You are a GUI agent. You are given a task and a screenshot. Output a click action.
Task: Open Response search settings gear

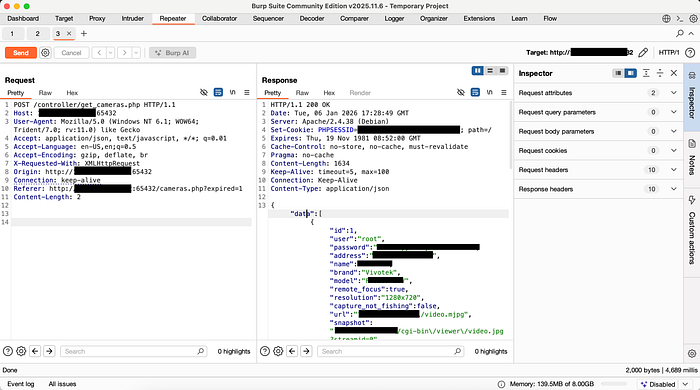click(x=278, y=351)
